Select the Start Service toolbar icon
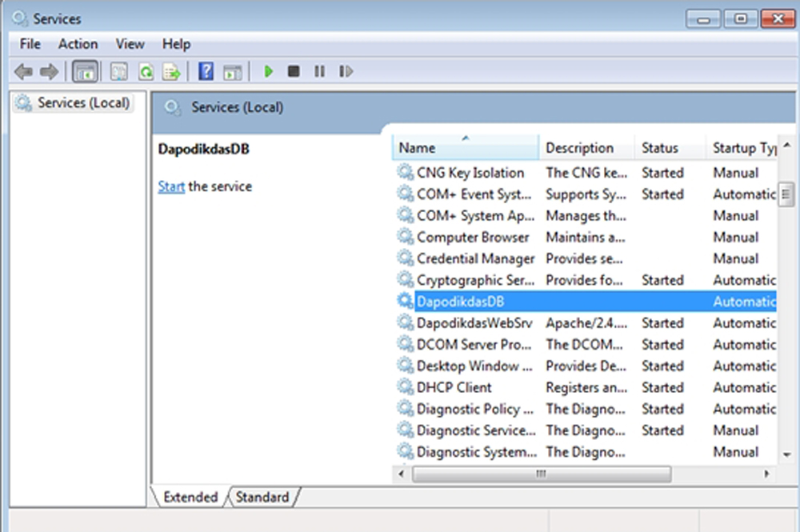The image size is (800, 532). [x=268, y=71]
